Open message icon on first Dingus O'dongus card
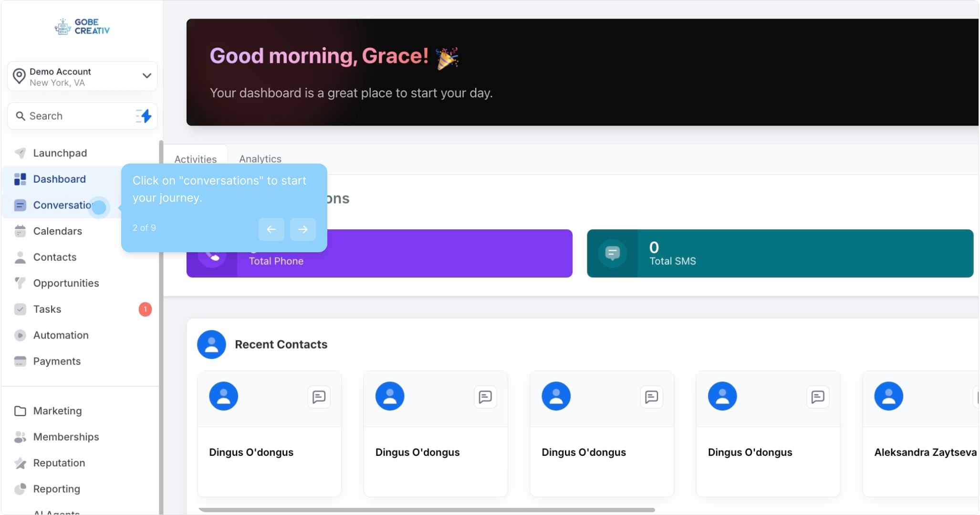The width and height of the screenshot is (980, 515). click(x=319, y=397)
